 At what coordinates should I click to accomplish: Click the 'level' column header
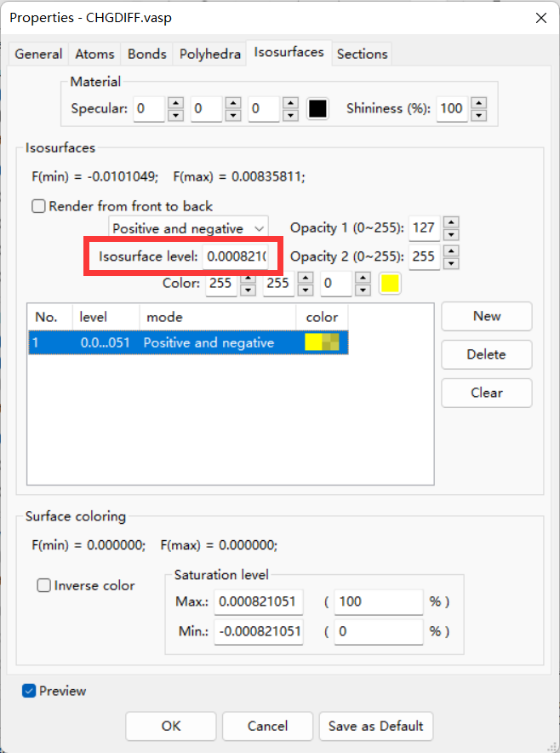click(106, 317)
